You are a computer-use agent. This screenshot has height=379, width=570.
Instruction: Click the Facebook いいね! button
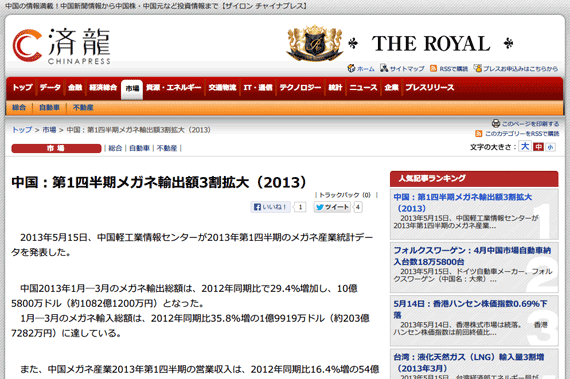(x=270, y=207)
